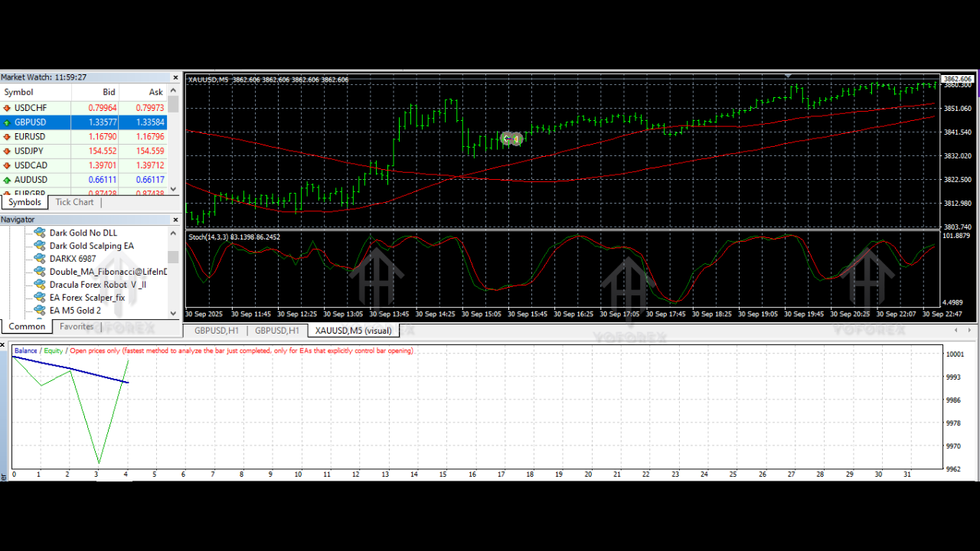Activate the XAUUSD,M5 (visual) chart tab

[353, 331]
